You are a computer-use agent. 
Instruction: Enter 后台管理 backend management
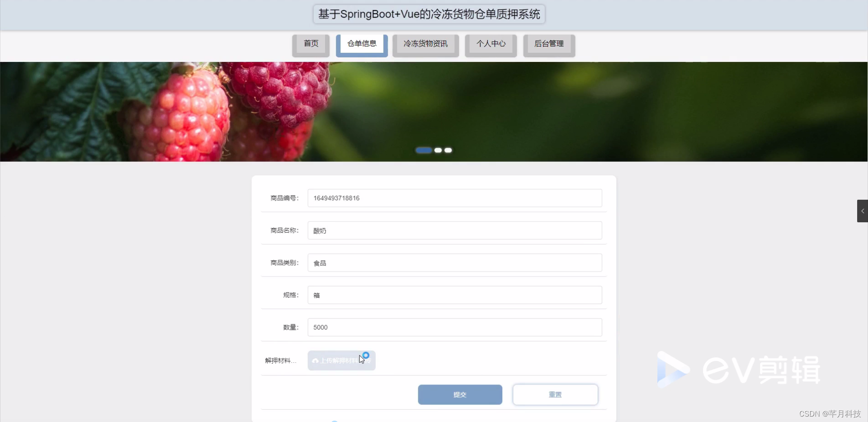pos(549,44)
